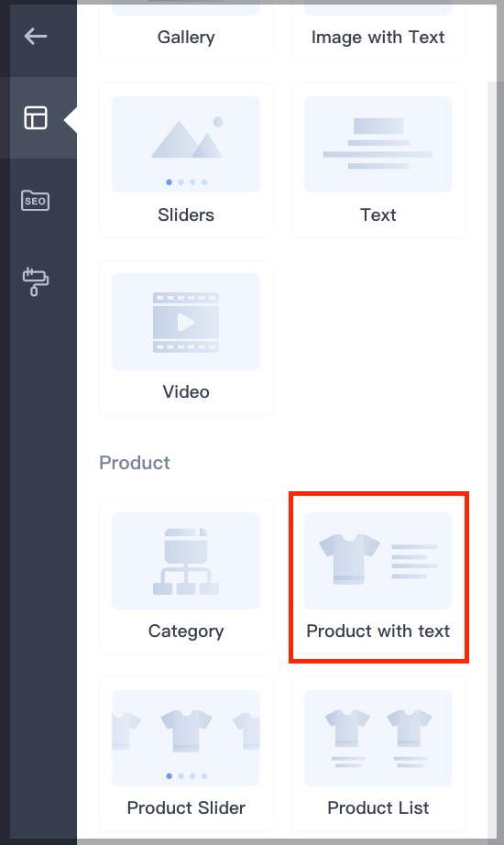Click the panel's vertical scrollbar
The height and width of the screenshot is (845, 504).
[491, 458]
